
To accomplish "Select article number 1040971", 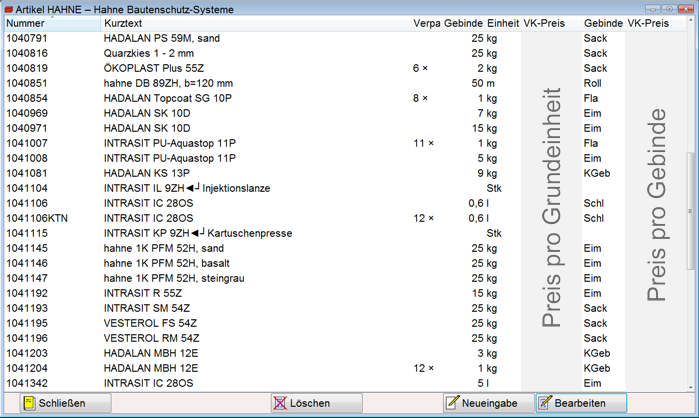I will (x=345, y=128).
